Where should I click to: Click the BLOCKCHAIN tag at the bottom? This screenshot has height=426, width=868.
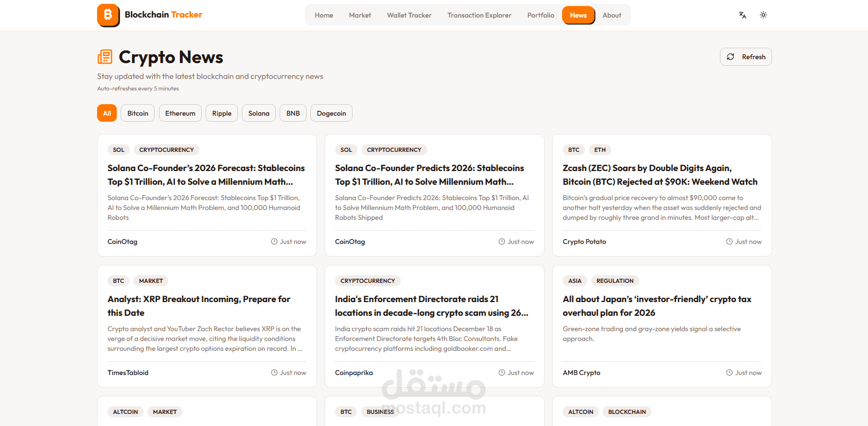point(627,412)
